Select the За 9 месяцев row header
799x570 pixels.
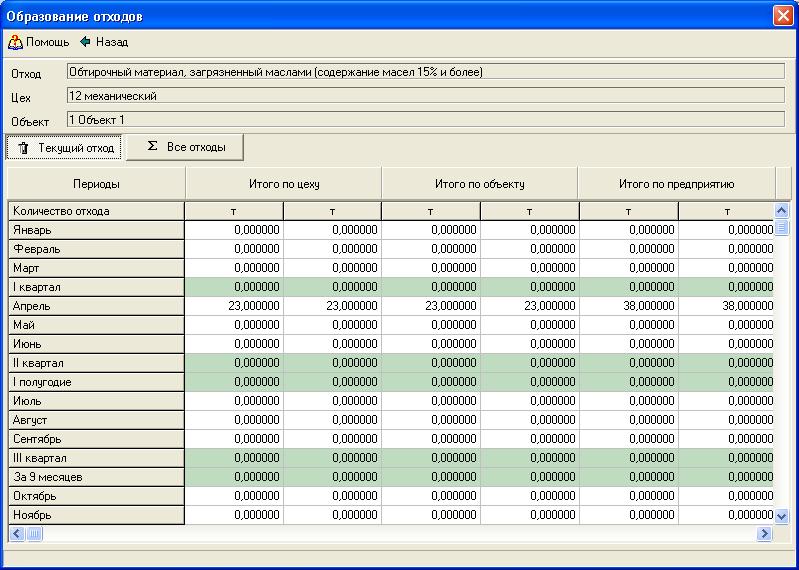[x=96, y=477]
